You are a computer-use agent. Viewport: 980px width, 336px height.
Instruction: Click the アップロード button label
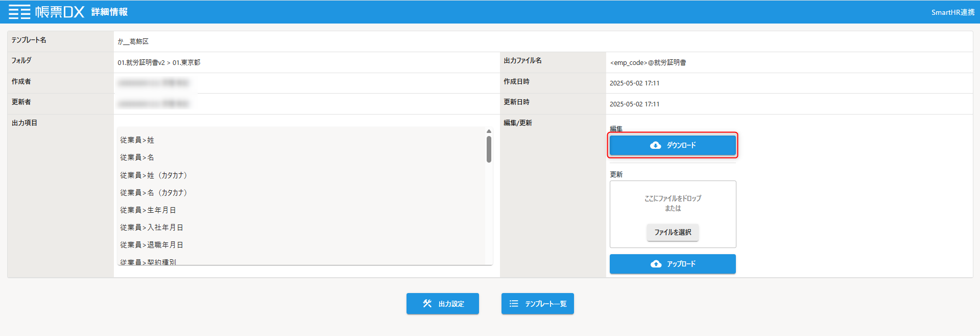tap(681, 264)
